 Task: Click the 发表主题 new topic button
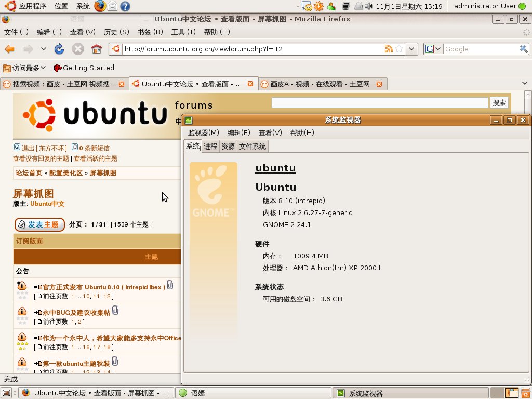(39, 224)
